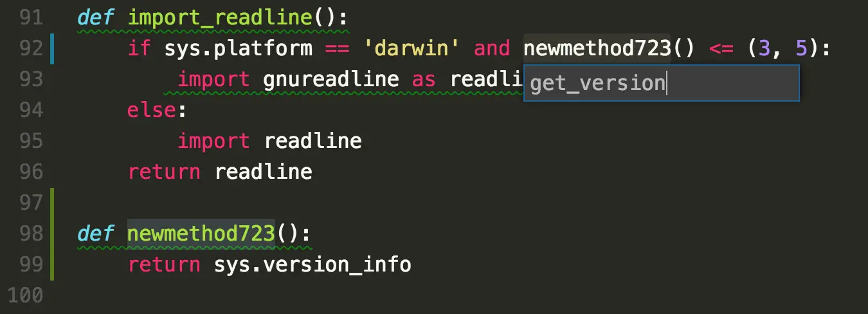Screen dimensions: 868x314
Task: Click line number 92 in gutter
Action: pos(31,48)
